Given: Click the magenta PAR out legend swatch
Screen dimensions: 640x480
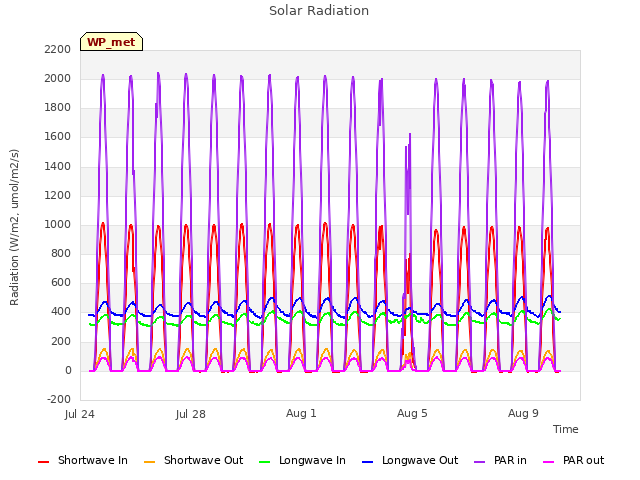Looking at the screenshot, I should click(x=549, y=462).
